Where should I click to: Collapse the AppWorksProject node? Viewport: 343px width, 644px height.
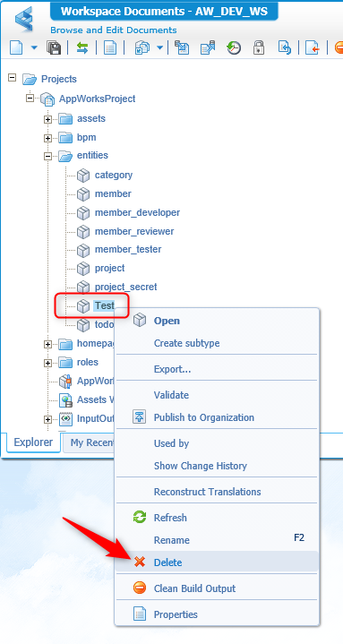(x=30, y=98)
